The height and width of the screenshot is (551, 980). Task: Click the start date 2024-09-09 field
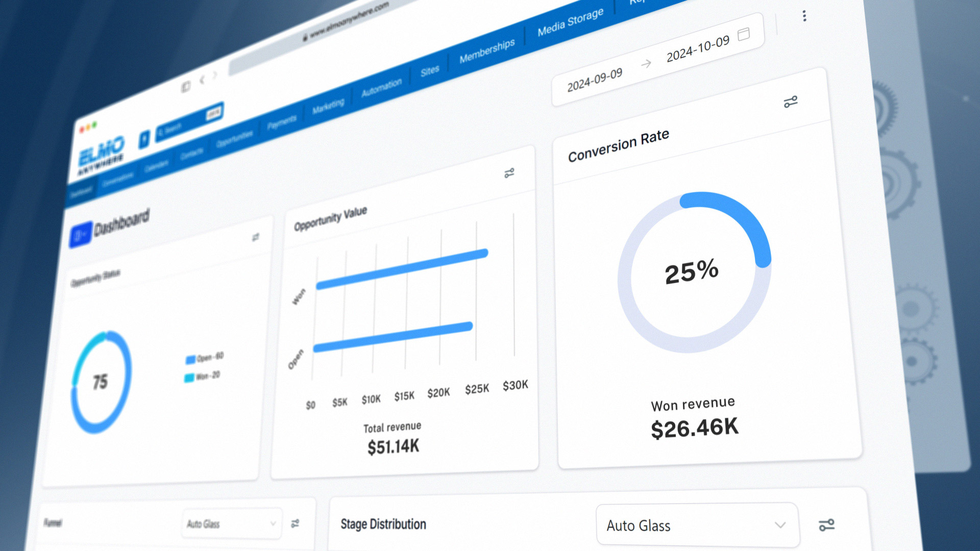tap(595, 80)
